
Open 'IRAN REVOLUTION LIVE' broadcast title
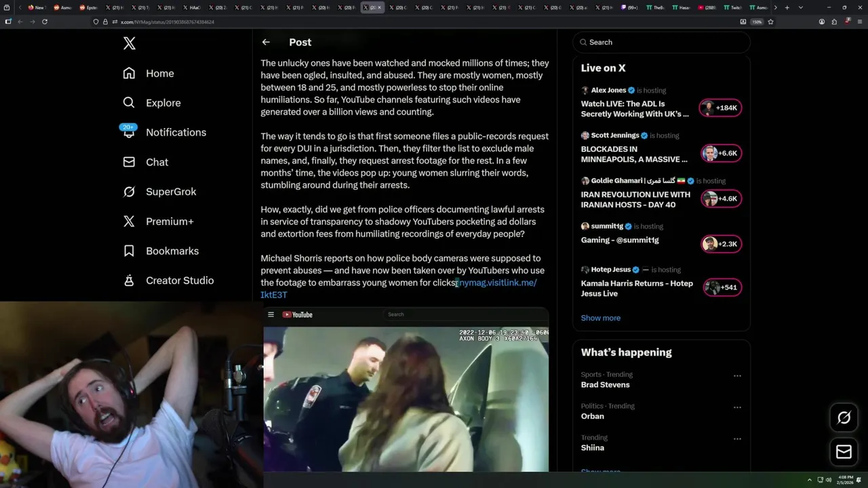pos(635,200)
